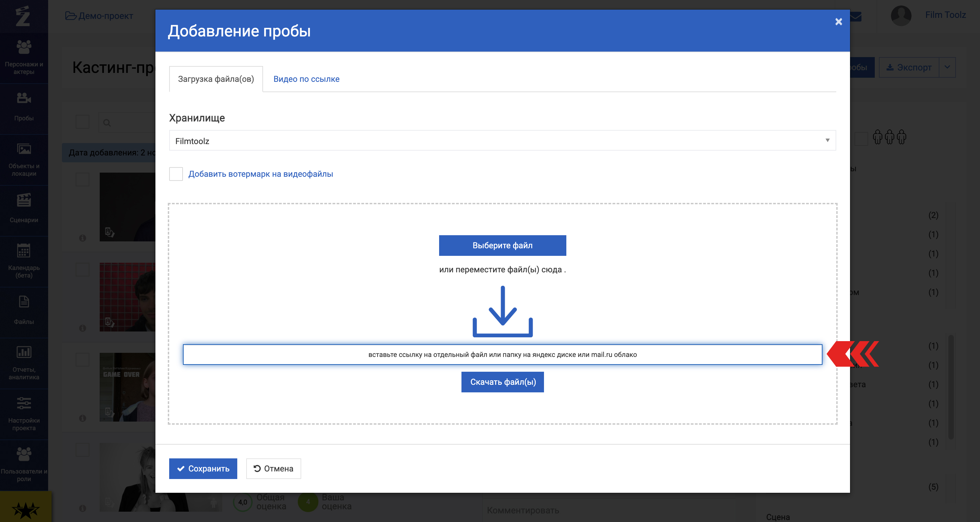
Task: Click the Ваша оценка 4 rating circle
Action: tap(308, 502)
